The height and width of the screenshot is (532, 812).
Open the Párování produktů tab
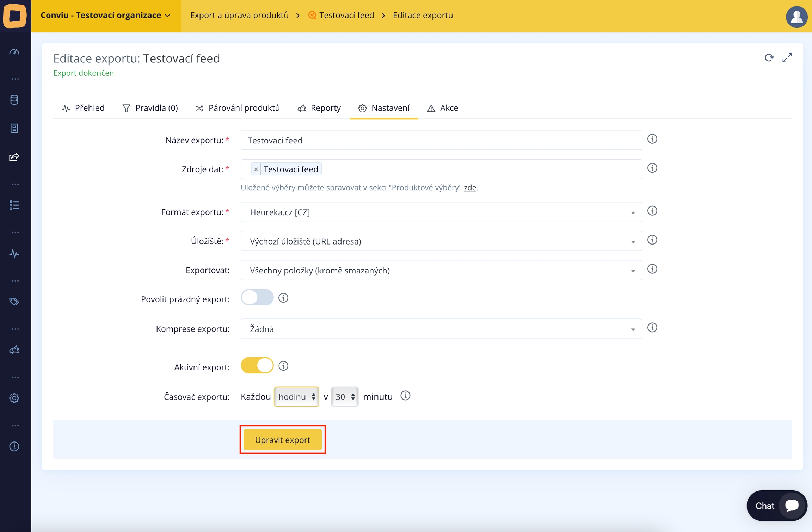pyautogui.click(x=238, y=108)
